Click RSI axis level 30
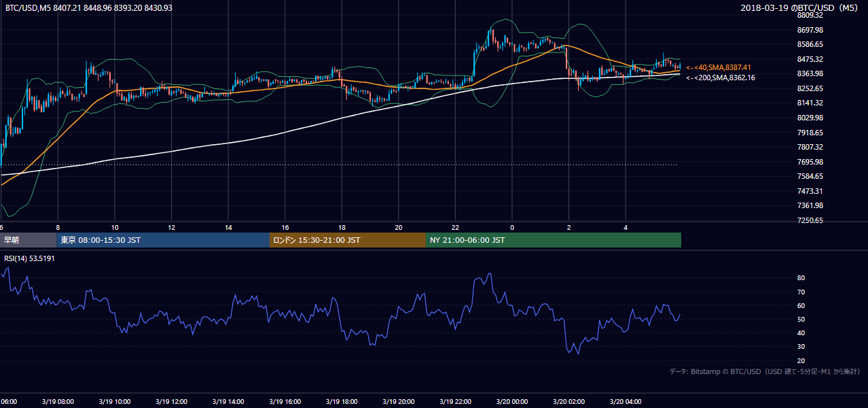 (x=801, y=347)
